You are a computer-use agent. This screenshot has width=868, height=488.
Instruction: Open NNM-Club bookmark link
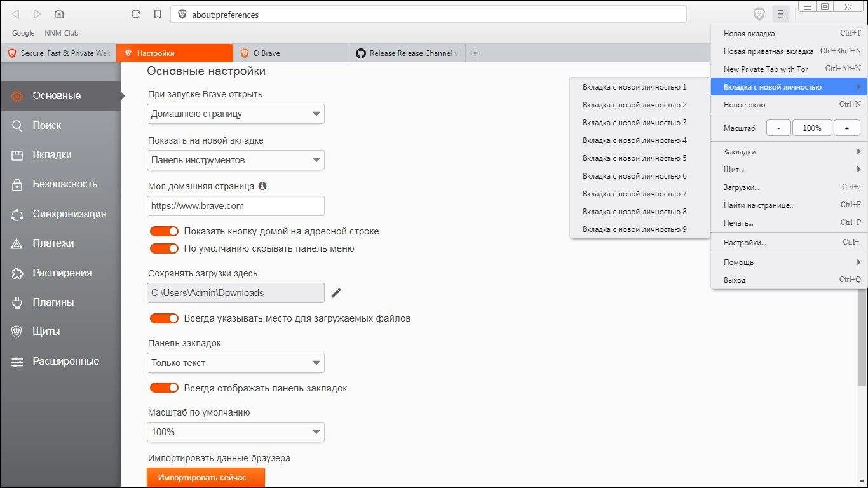point(62,33)
